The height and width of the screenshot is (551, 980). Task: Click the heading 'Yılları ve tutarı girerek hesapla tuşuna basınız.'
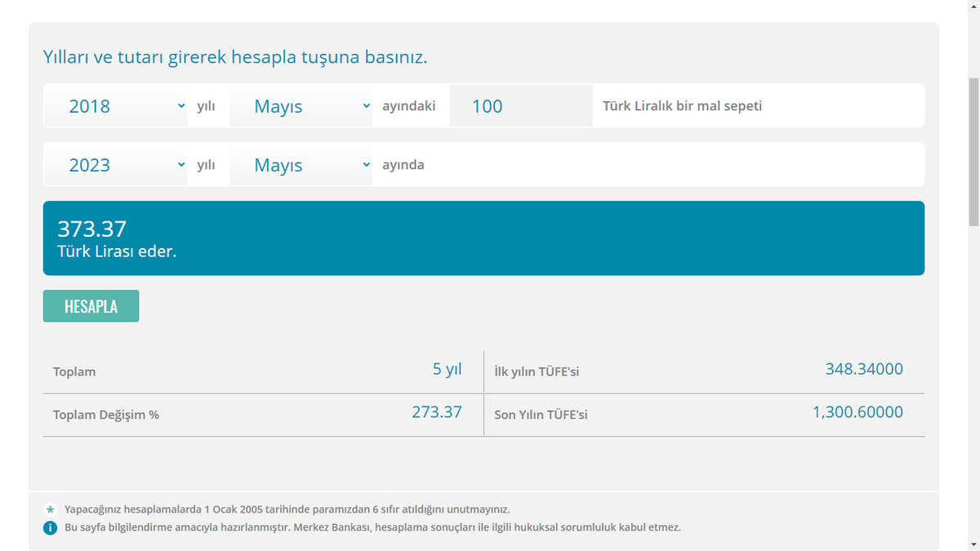(x=235, y=58)
